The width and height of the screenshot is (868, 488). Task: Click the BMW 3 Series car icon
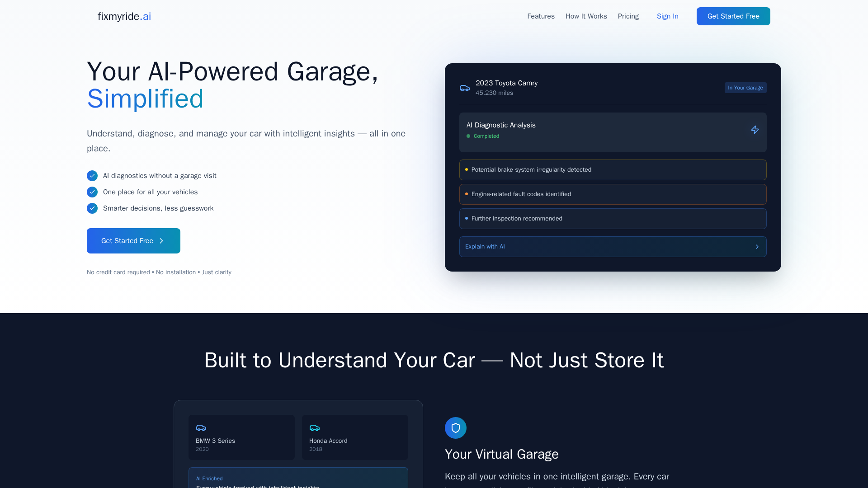201,428
